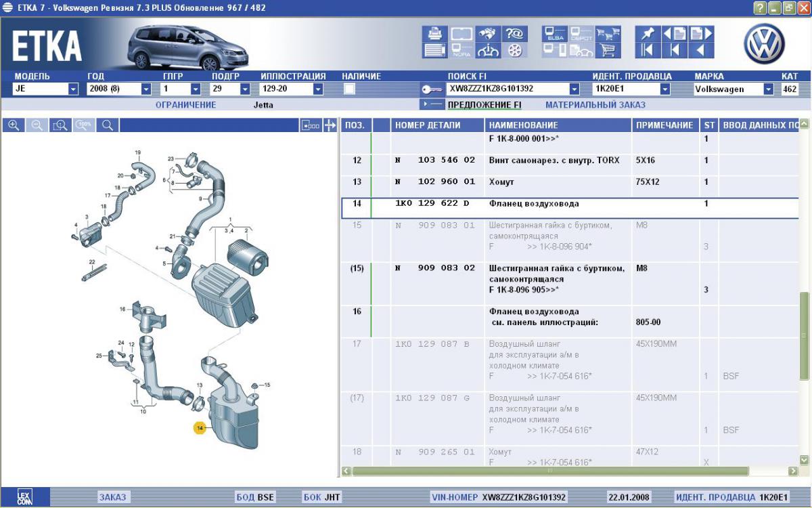Click the expand arrow before ПРЕДЛОЖЕНИЕ FI
The height and width of the screenshot is (508, 812).
pyautogui.click(x=432, y=104)
